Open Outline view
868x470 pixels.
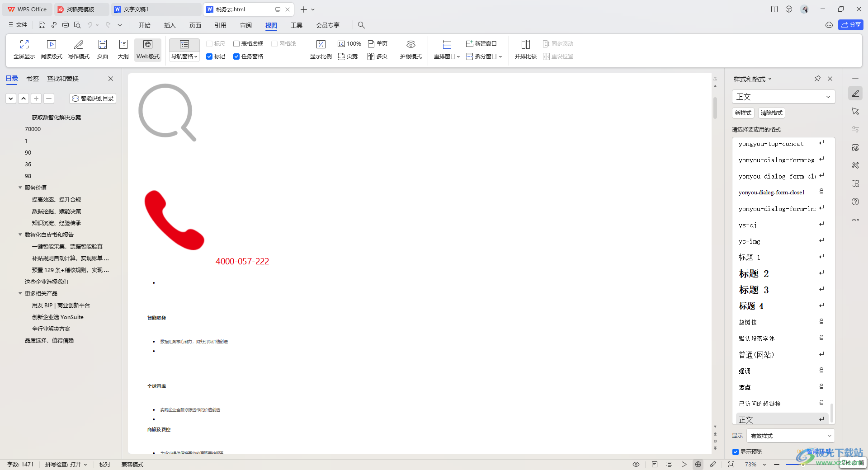pyautogui.click(x=123, y=49)
